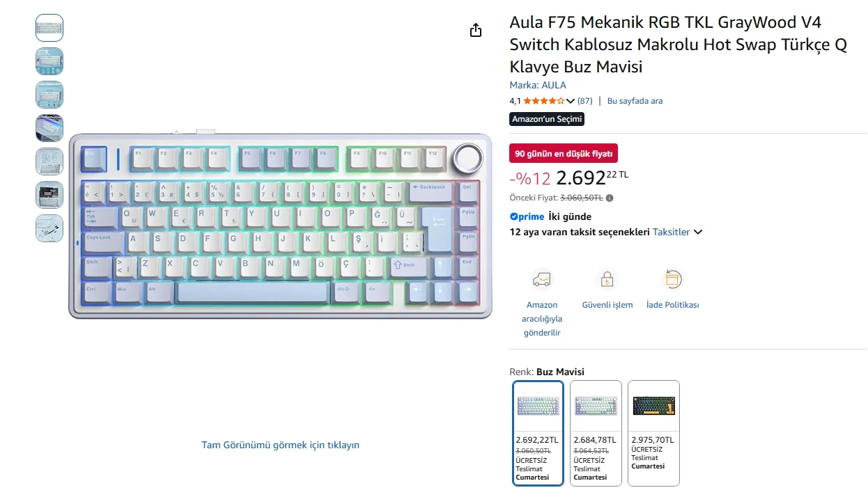The height and width of the screenshot is (497, 868).
Task: Select the last thumbnail in the gallery
Action: coord(49,228)
